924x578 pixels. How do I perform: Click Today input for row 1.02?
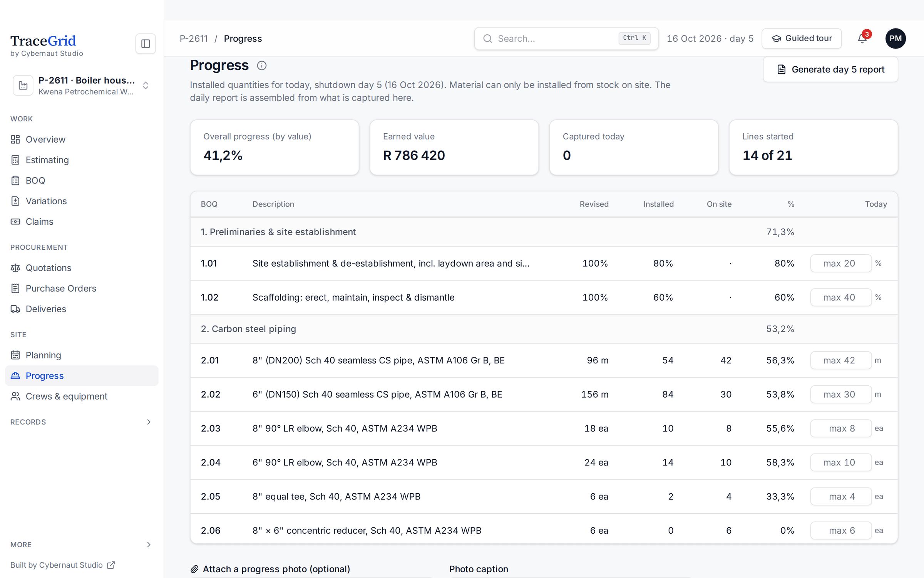pos(841,297)
